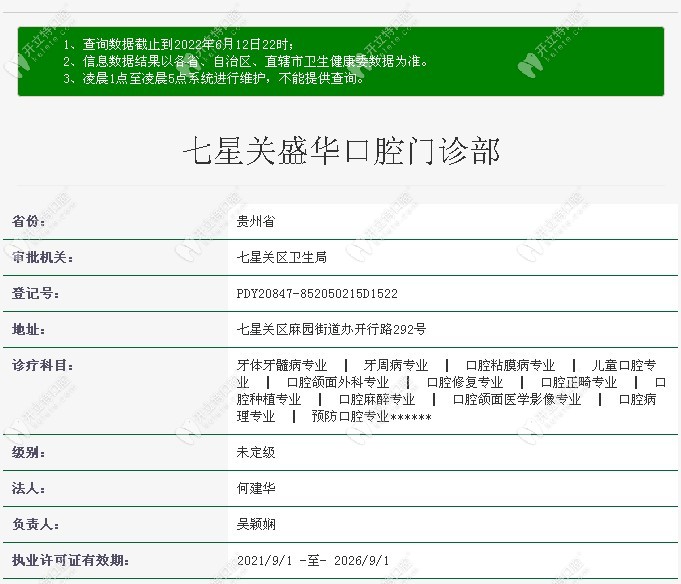Click the 口腔正畸专业 entry
Image resolution: width=681 pixels, height=584 pixels.
[x=579, y=383]
